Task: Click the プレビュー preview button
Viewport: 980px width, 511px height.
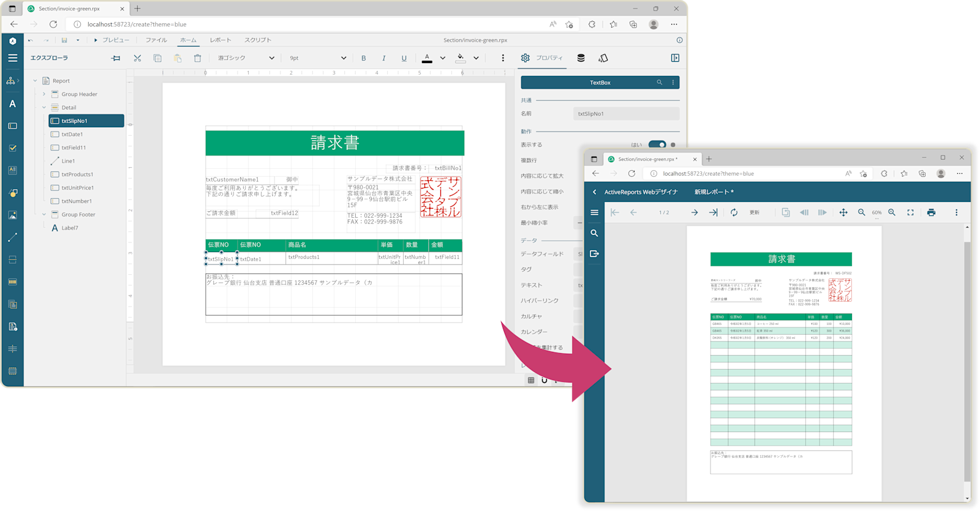Action: pyautogui.click(x=111, y=40)
